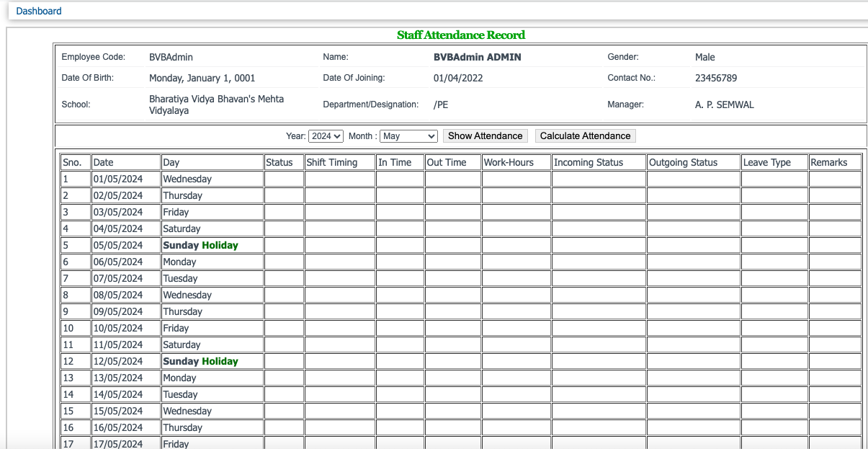Click the Day cell Monday for 13/05/2024
Viewport: 868px width, 449px height.
(x=212, y=378)
